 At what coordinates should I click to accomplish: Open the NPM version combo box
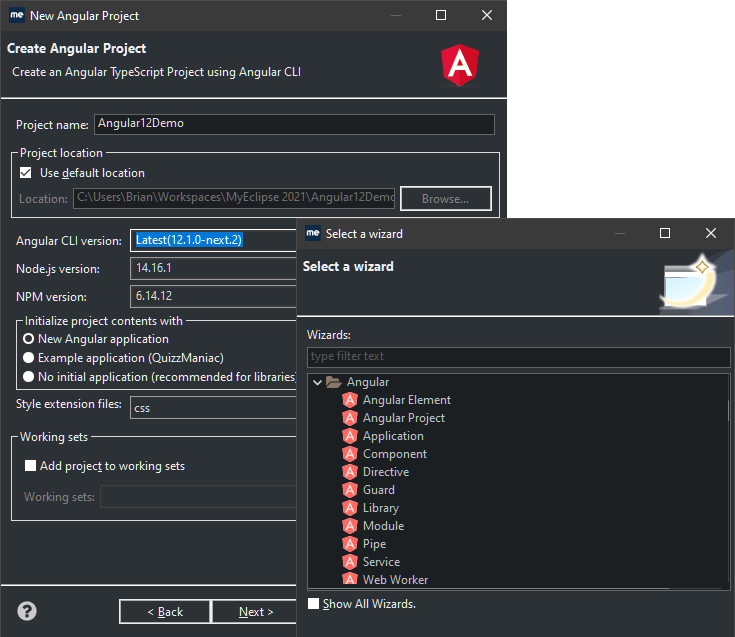(213, 296)
